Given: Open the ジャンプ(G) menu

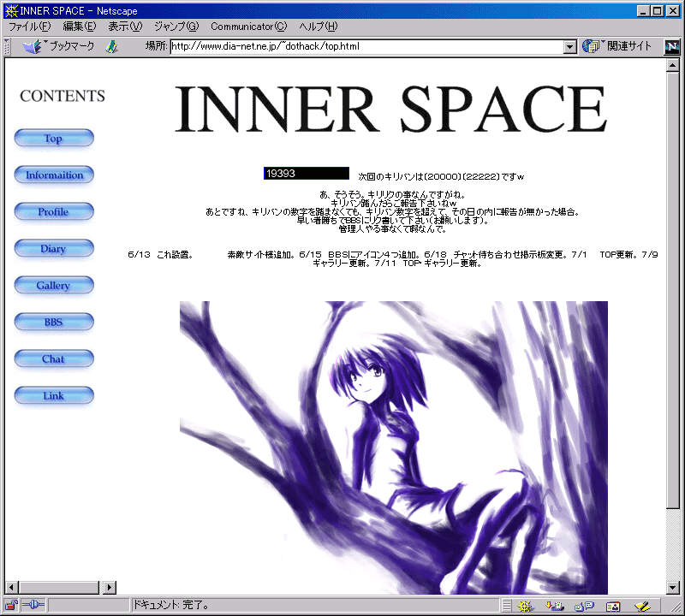Looking at the screenshot, I should tap(176, 27).
